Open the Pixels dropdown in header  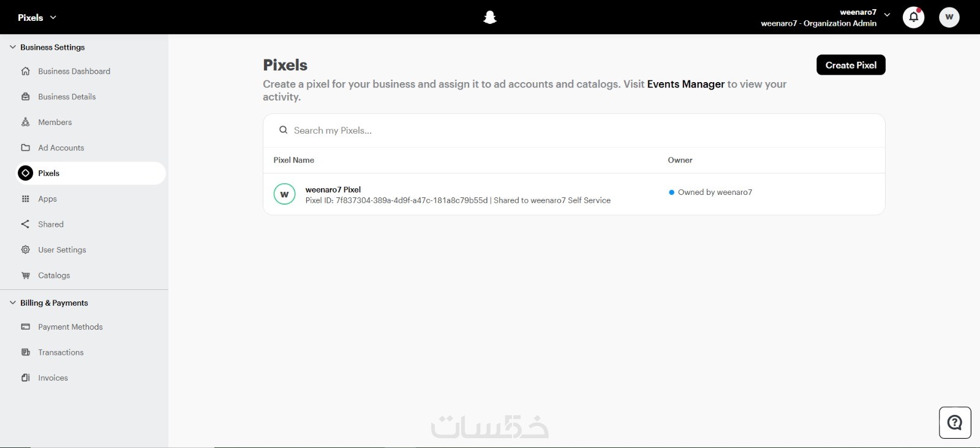[x=37, y=17]
